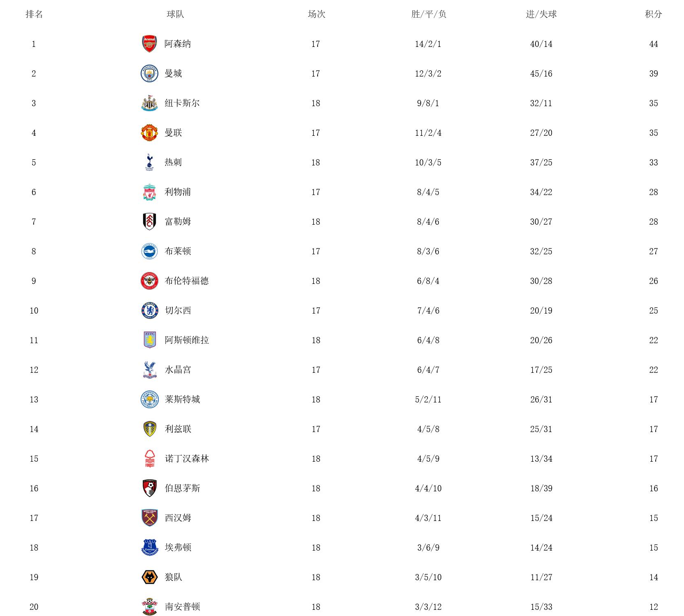The width and height of the screenshot is (684, 616).
Task: Click the Wolves crest icon
Action: coord(149,577)
